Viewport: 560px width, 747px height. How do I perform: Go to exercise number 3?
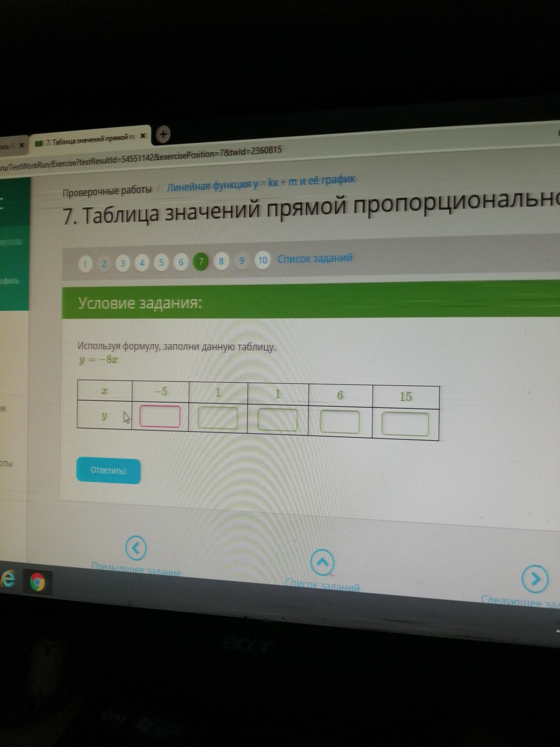click(123, 263)
